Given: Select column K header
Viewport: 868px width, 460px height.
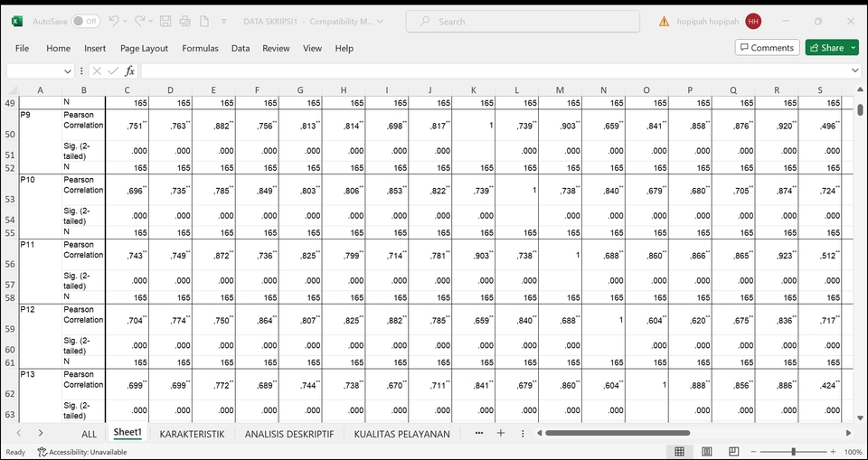Looking at the screenshot, I should tap(474, 90).
